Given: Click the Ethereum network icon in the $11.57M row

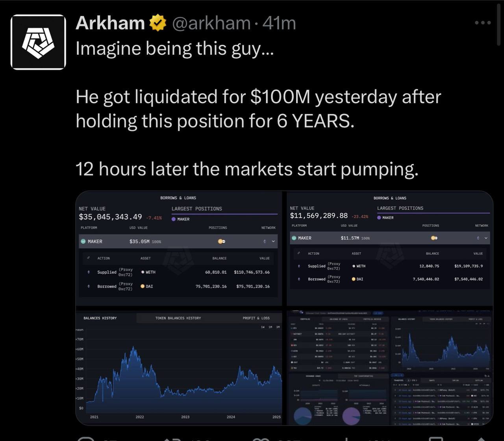Looking at the screenshot, I should (478, 238).
